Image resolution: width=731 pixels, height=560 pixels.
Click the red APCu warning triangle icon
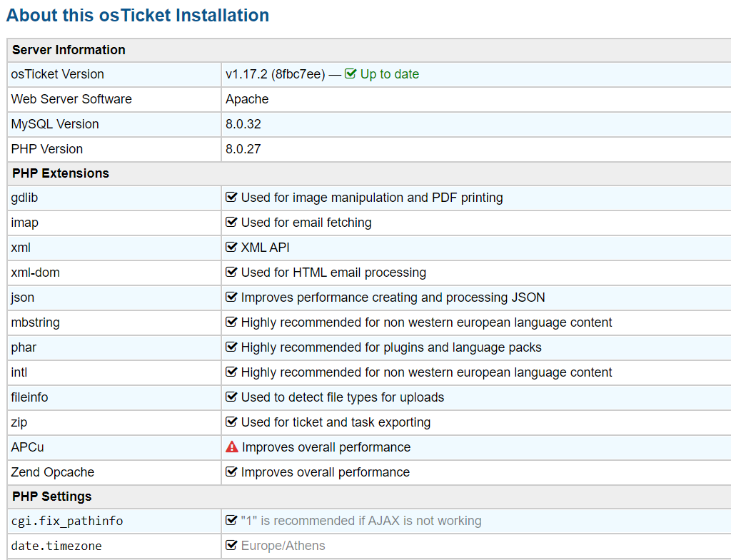point(232,447)
